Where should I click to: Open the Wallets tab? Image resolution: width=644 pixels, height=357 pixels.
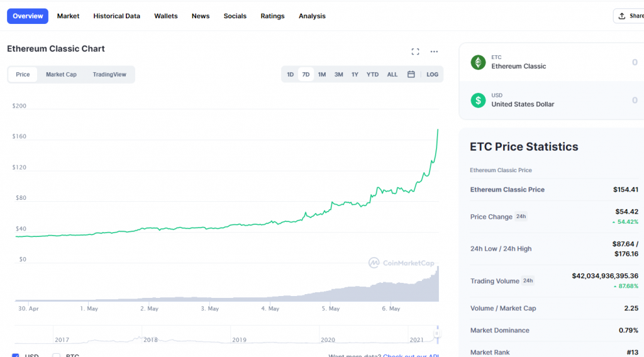click(166, 16)
